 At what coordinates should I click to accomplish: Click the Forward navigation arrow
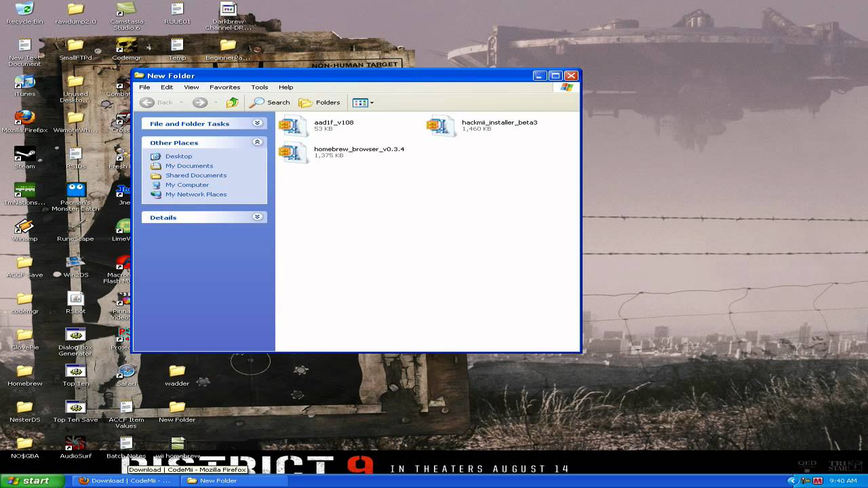[x=199, y=102]
